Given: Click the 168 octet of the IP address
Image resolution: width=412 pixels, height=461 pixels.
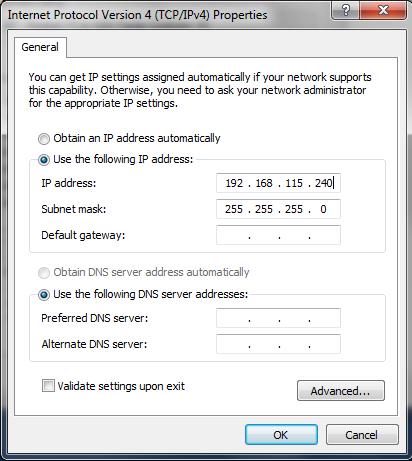Looking at the screenshot, I should 264,183.
